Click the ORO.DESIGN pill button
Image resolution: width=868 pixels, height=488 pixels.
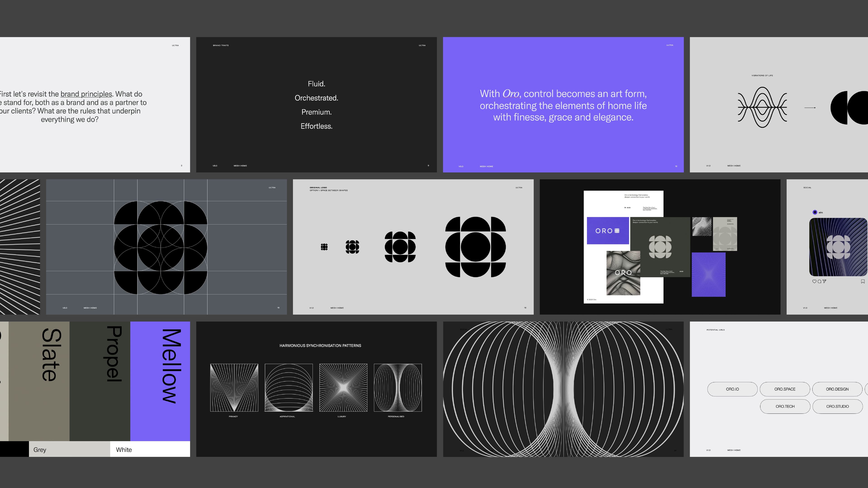click(x=837, y=389)
